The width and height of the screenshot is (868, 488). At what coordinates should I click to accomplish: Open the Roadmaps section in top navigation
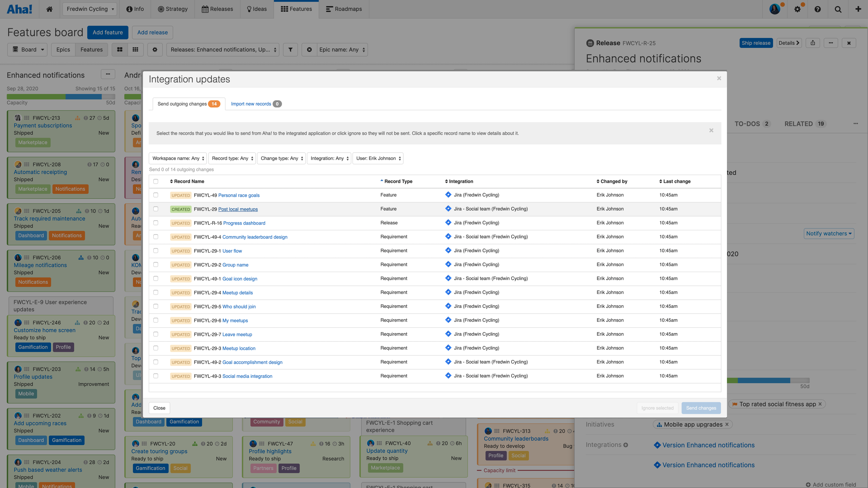(344, 9)
